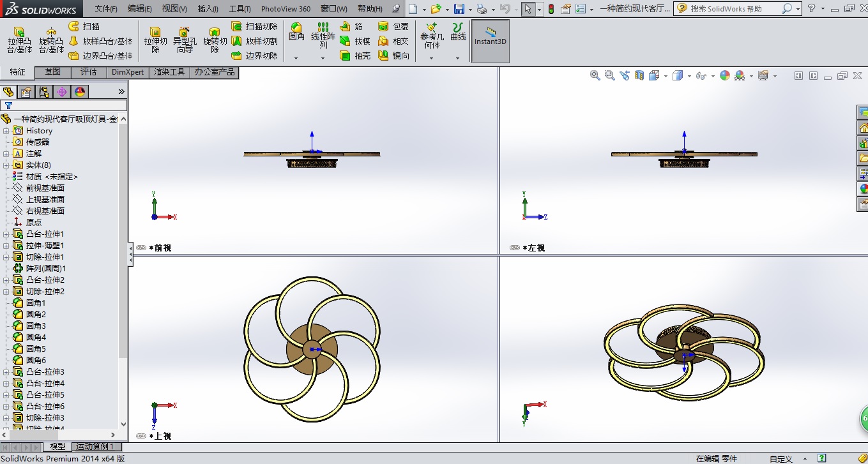Expand the 注解 annotations node

click(6, 154)
